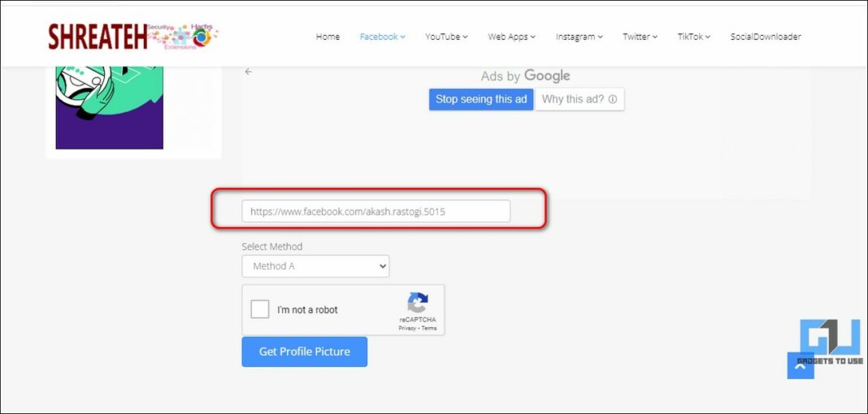Open the Facebook menu dropdown
The width and height of the screenshot is (868, 414).
[382, 37]
